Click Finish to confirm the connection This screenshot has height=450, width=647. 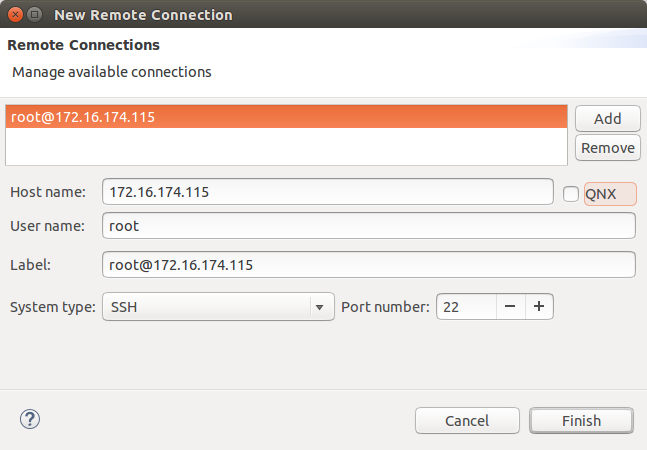581,421
